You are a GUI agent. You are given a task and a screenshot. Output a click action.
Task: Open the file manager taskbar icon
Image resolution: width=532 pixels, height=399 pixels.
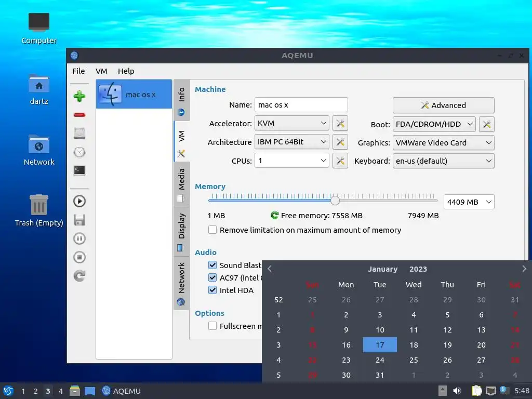[x=75, y=391]
